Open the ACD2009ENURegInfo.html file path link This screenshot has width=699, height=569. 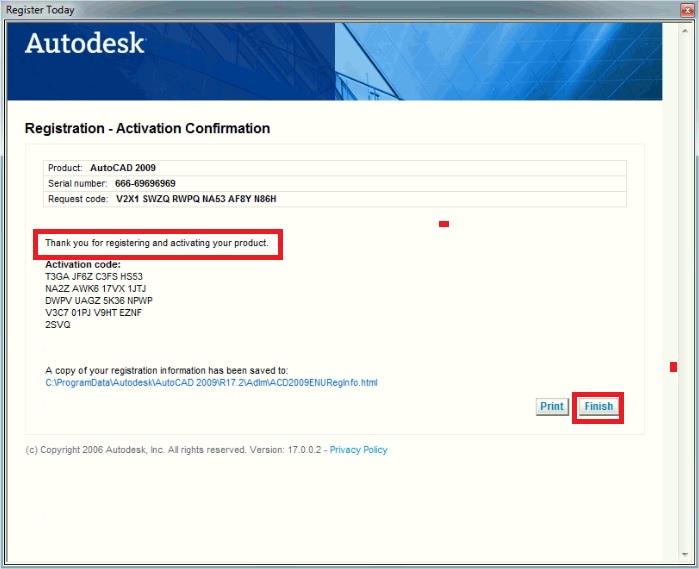tap(211, 382)
